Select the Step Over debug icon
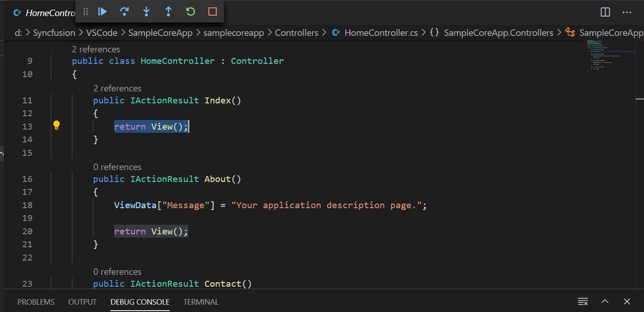Screen dimensions: 644x312 pos(124,11)
